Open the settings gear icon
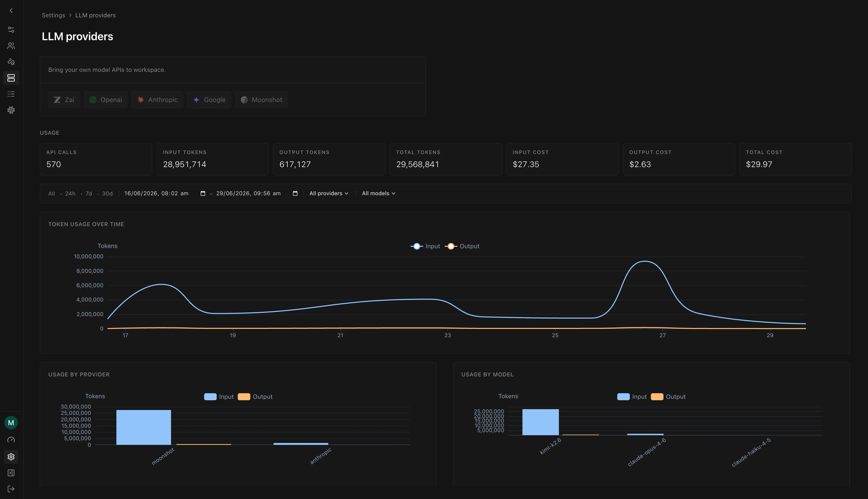This screenshot has width=868, height=499. (11, 457)
